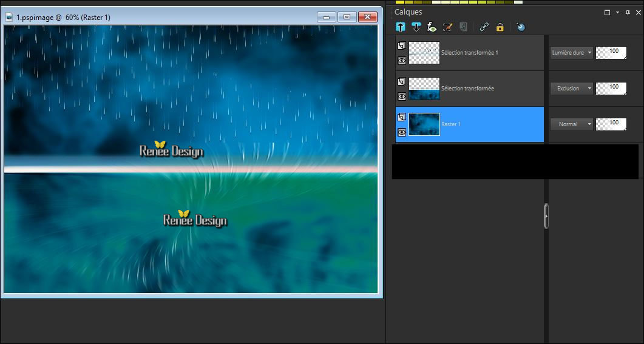Click the Calques panel title
Viewport: 644px width, 344px height.
click(408, 12)
